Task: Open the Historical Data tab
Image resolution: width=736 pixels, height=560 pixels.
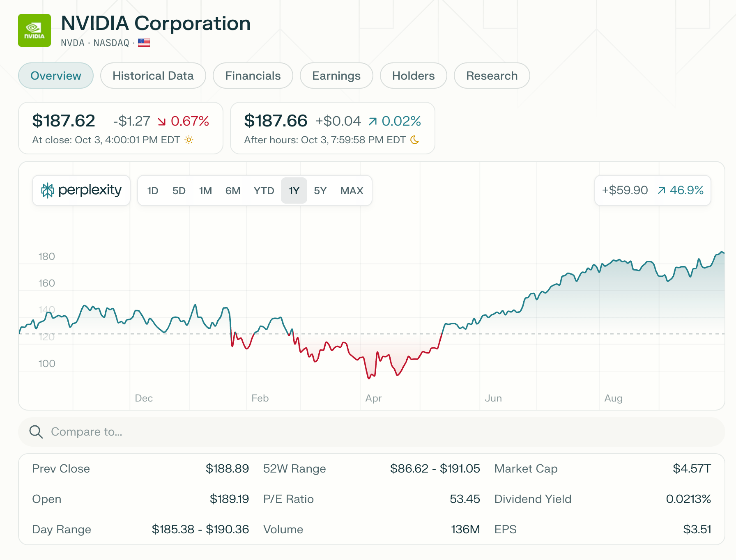Action: (153, 76)
